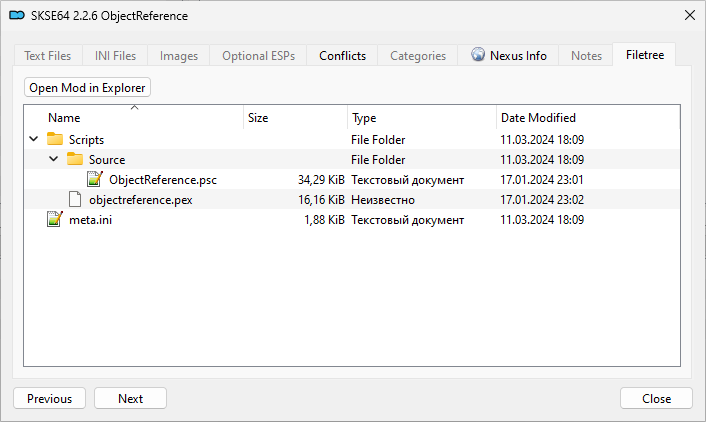Click the objectreference.pex blank file icon

(x=75, y=199)
